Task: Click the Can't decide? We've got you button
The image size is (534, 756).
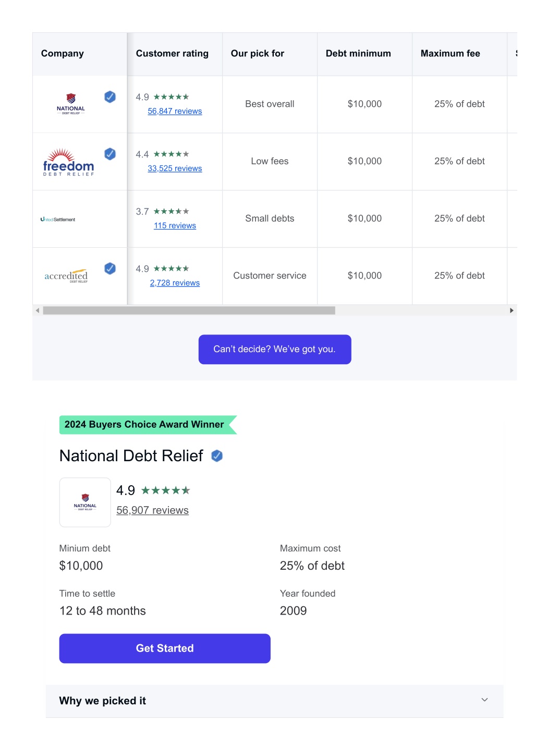Action: tap(275, 350)
